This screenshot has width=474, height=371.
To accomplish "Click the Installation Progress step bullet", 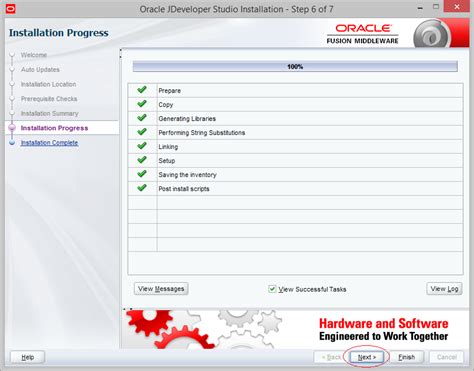I will point(12,128).
